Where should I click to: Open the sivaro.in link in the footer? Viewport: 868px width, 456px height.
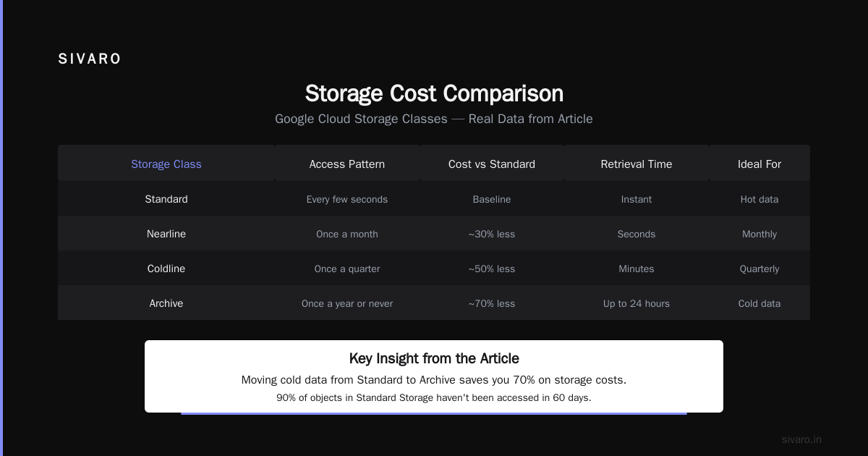tap(801, 439)
